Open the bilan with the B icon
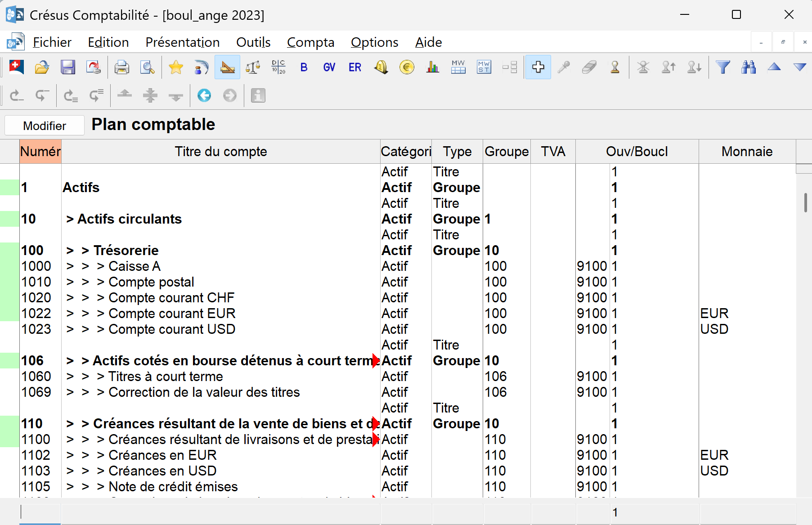This screenshot has height=525, width=812. (304, 67)
